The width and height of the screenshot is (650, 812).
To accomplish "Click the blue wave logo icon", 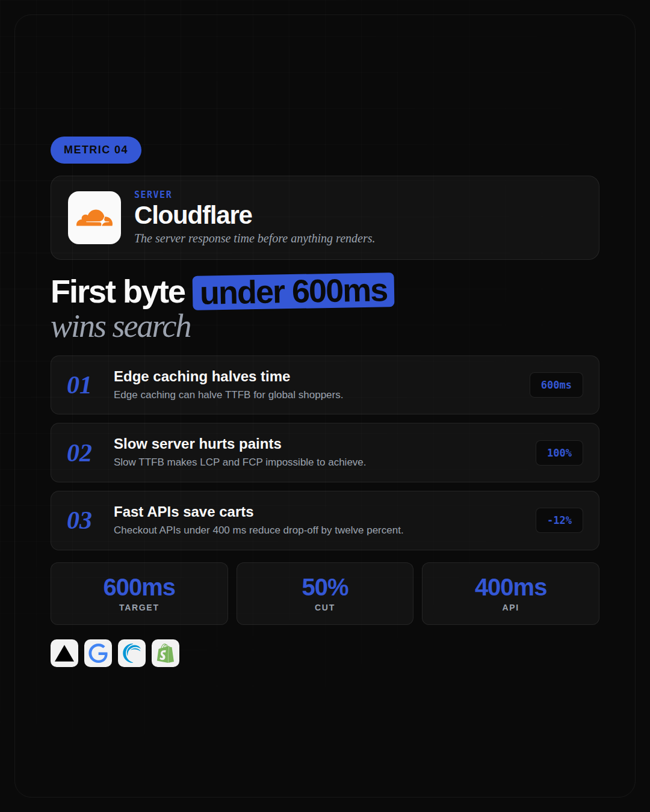I will tap(132, 653).
